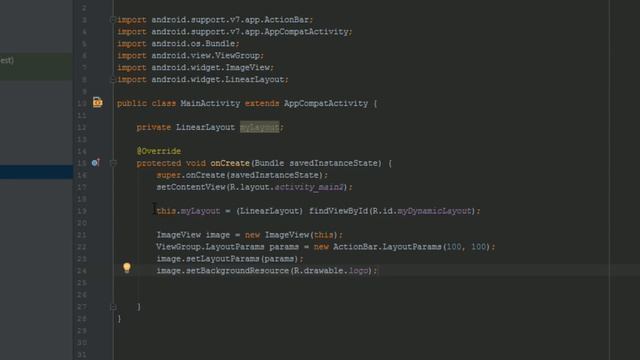Image resolution: width=640 pixels, height=360 pixels.
Task: Click line number 24 in gutter
Action: coord(82,271)
